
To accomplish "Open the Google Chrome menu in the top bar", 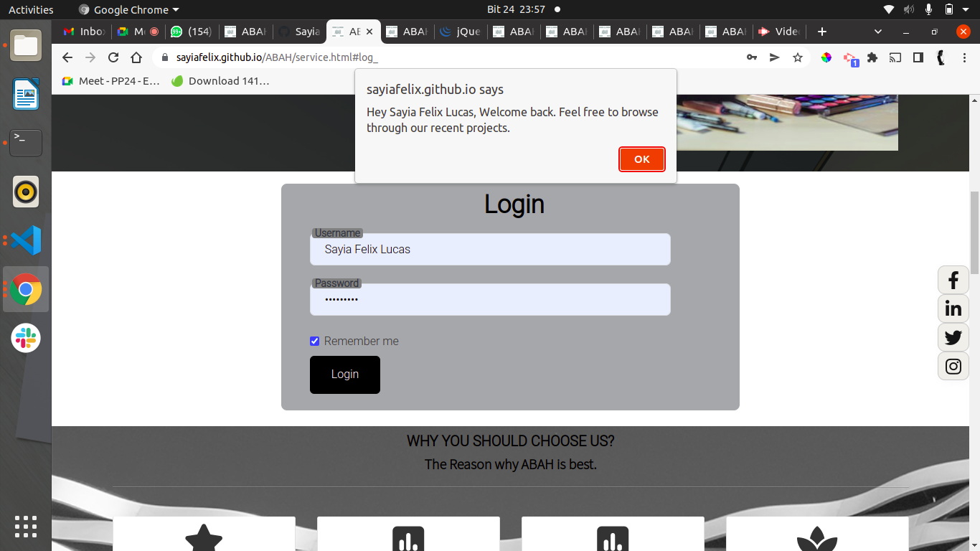I will pos(128,9).
